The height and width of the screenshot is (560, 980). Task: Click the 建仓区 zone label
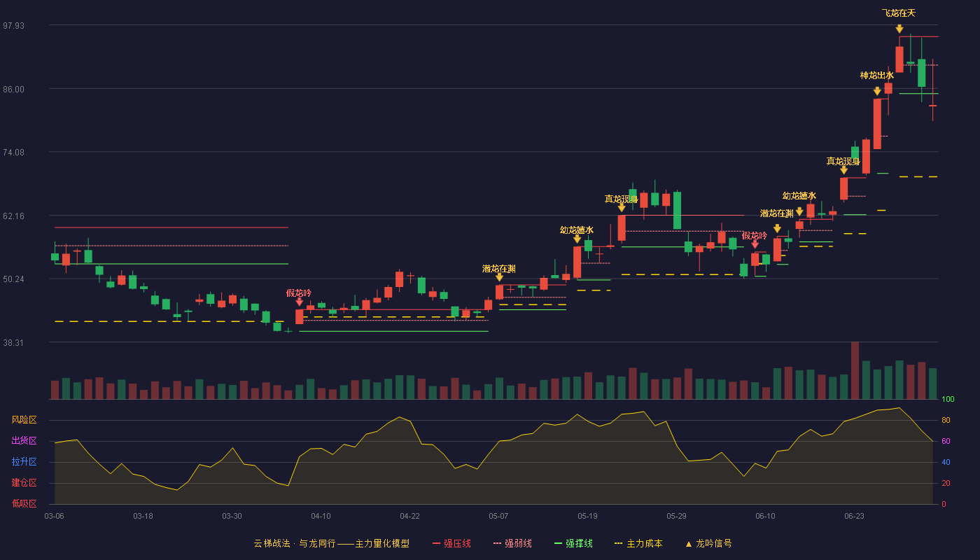24,483
